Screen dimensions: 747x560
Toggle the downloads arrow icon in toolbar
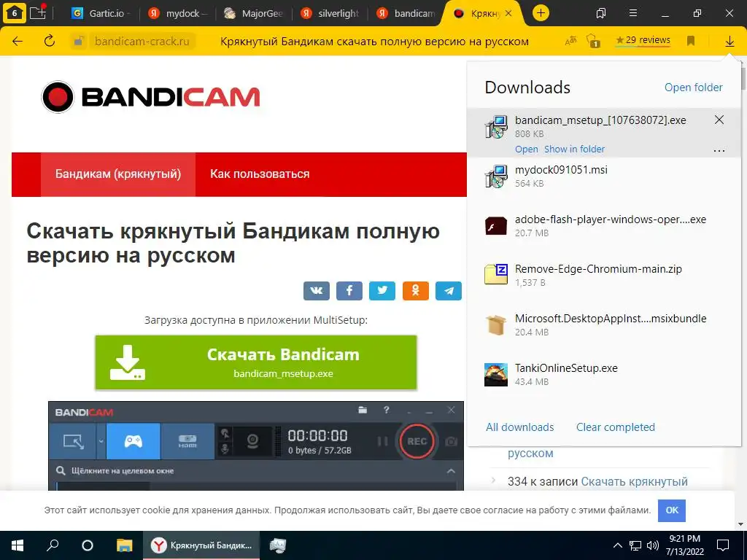click(729, 42)
